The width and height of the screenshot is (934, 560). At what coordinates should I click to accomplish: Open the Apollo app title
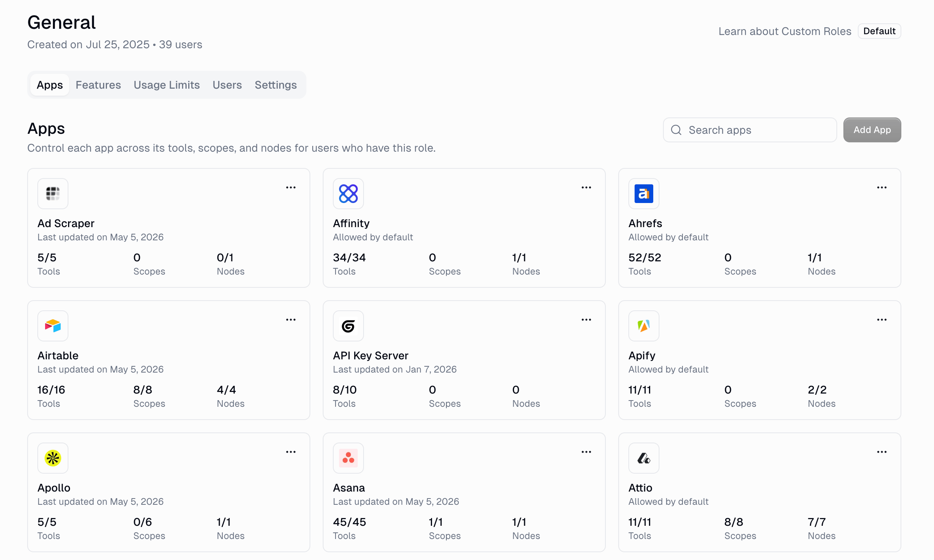pyautogui.click(x=54, y=488)
